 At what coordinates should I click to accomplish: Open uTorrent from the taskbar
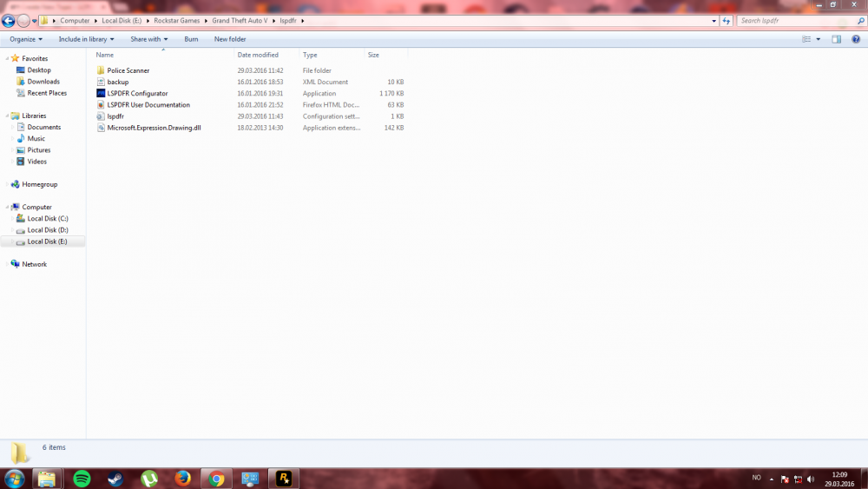149,479
